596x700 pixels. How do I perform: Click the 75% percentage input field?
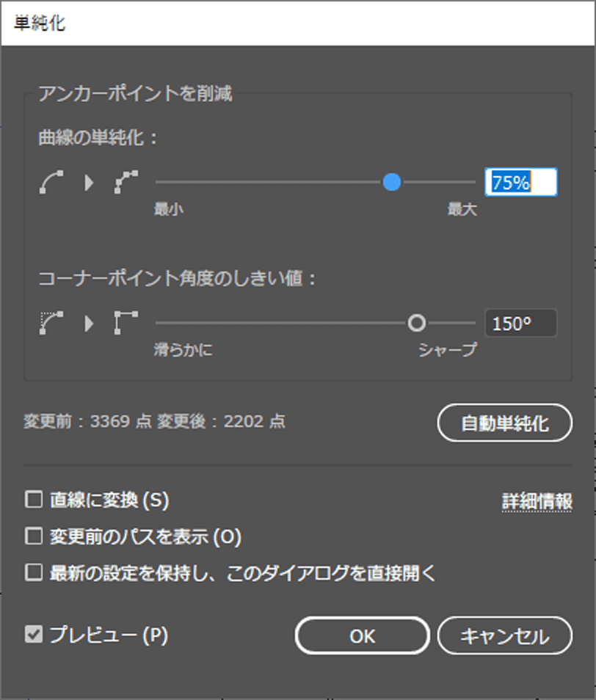[521, 182]
